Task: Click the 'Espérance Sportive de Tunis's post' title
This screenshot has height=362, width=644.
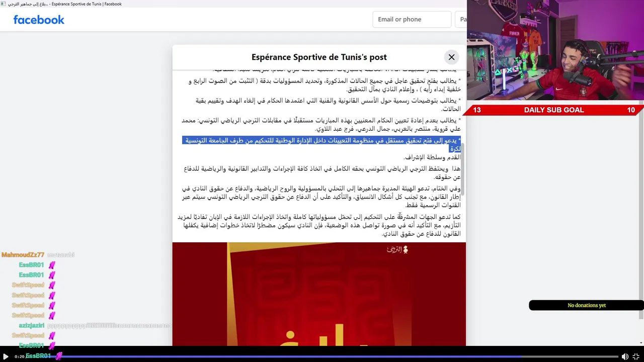Action: coord(319,57)
